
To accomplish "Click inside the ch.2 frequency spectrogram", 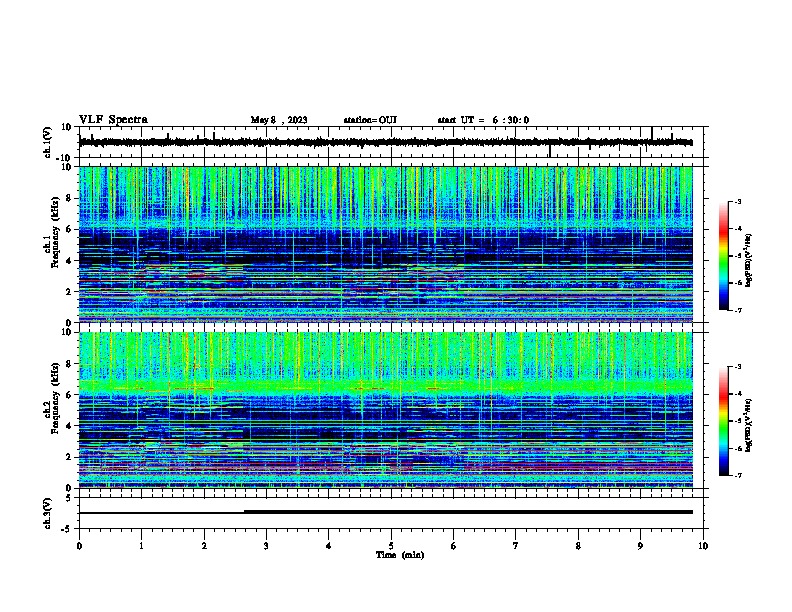I will tap(385, 410).
